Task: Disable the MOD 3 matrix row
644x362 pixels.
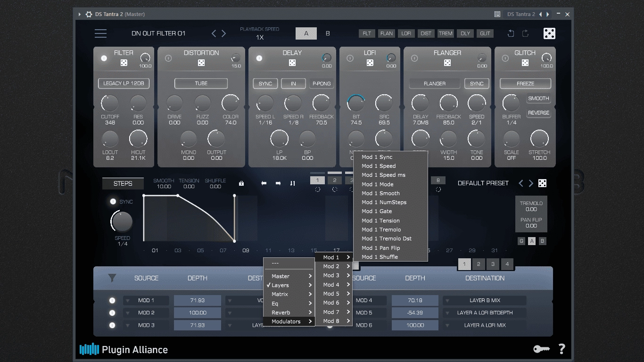Action: click(112, 325)
